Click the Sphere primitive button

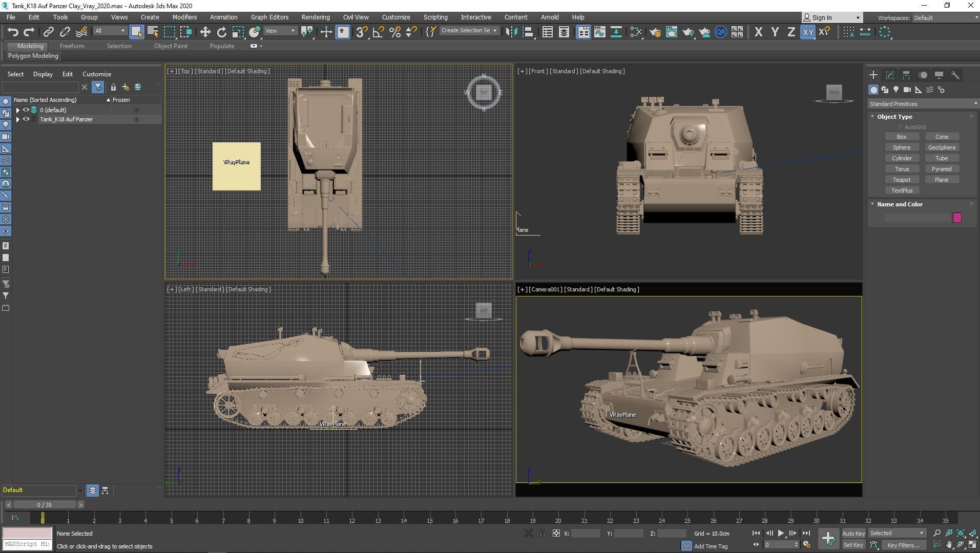902,147
